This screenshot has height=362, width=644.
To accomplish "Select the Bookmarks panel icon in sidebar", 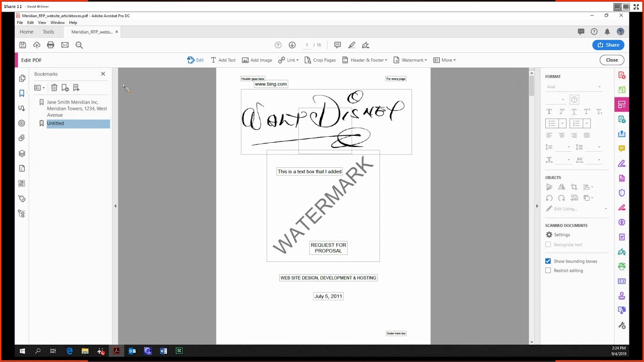I will [22, 94].
